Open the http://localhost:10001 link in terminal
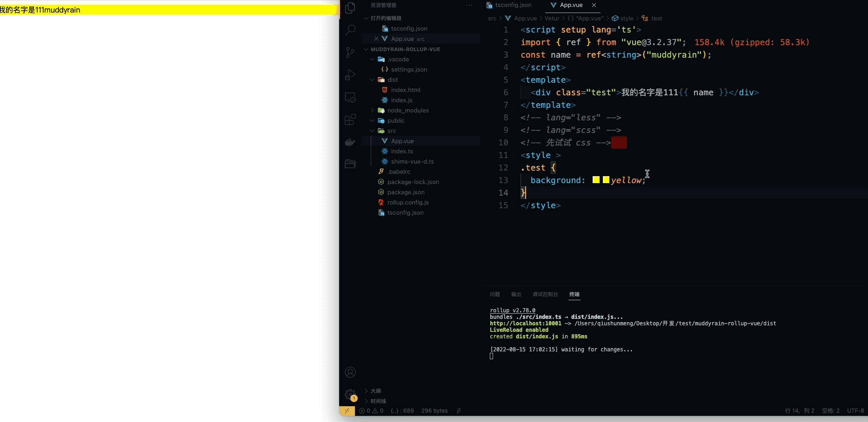868x422 pixels. (525, 323)
